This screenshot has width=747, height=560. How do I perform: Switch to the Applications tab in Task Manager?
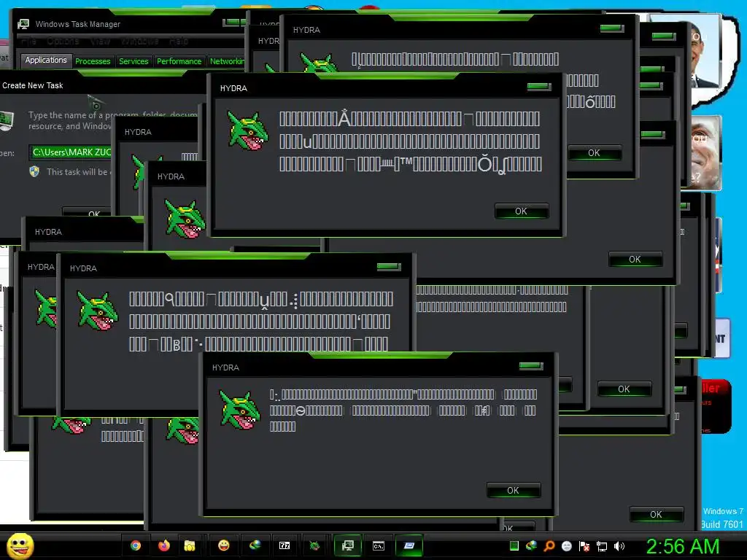click(x=46, y=60)
